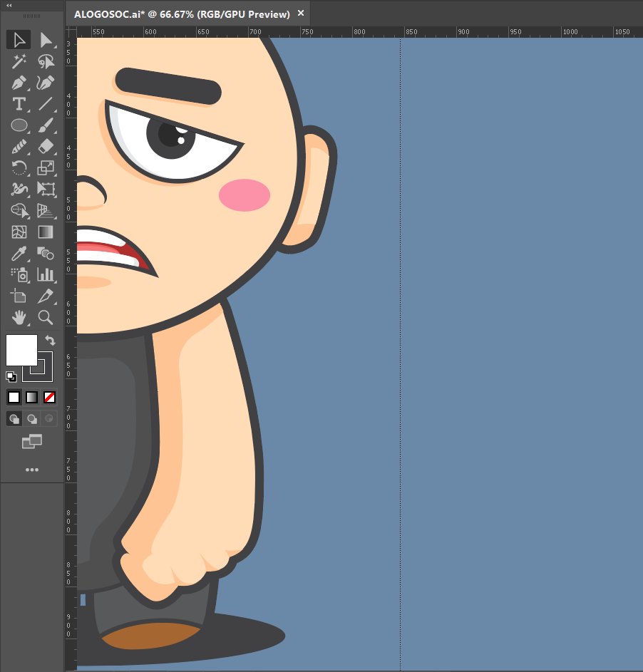Activate the Zoom tool

point(47,318)
